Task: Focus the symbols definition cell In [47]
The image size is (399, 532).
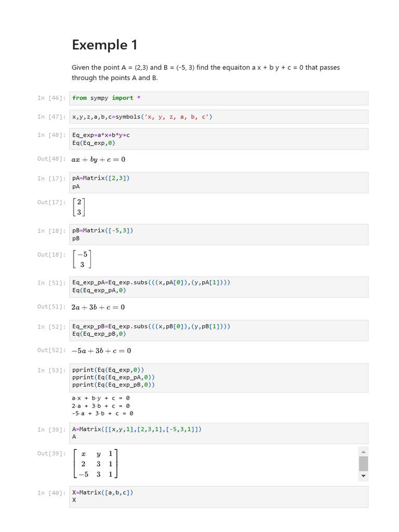Action: (219, 117)
